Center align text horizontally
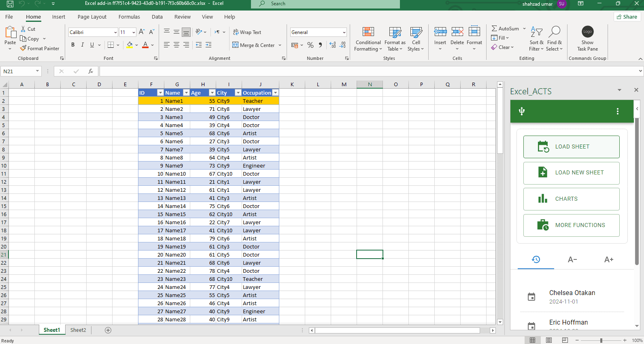This screenshot has width=644, height=344. click(176, 45)
